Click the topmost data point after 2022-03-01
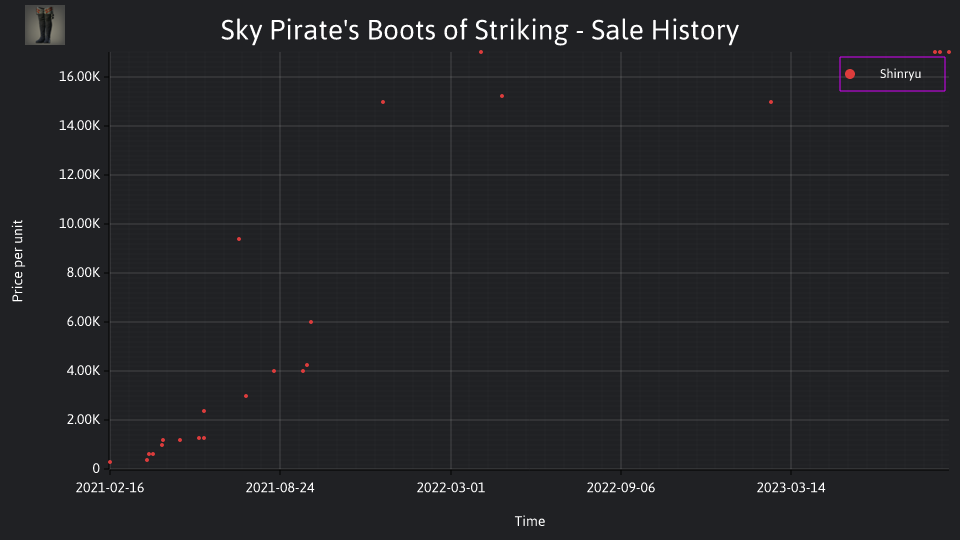The width and height of the screenshot is (960, 540). [x=481, y=52]
